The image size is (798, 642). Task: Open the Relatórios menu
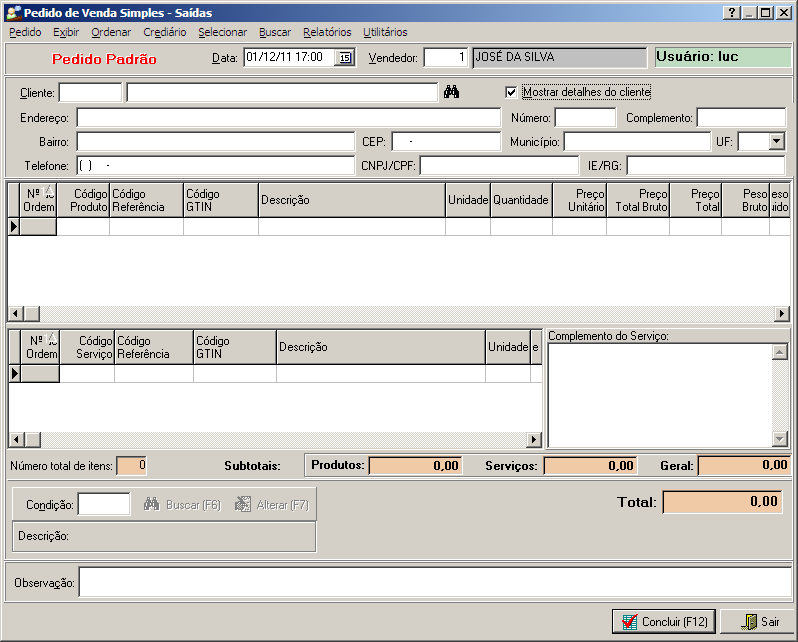coord(327,32)
